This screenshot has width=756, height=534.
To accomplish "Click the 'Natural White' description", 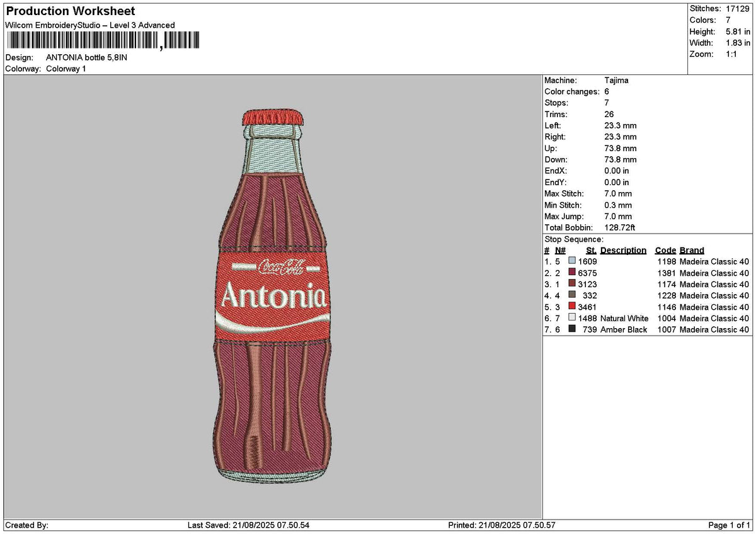I will (624, 318).
